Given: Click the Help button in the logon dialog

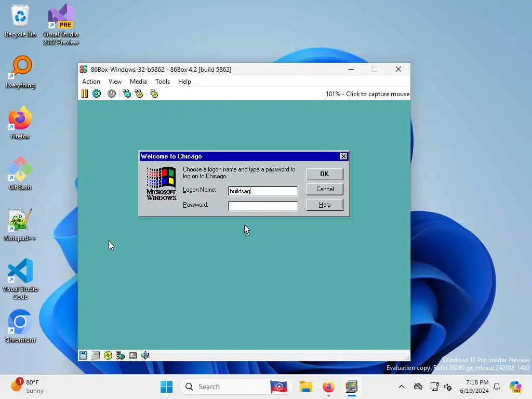Looking at the screenshot, I should (325, 205).
